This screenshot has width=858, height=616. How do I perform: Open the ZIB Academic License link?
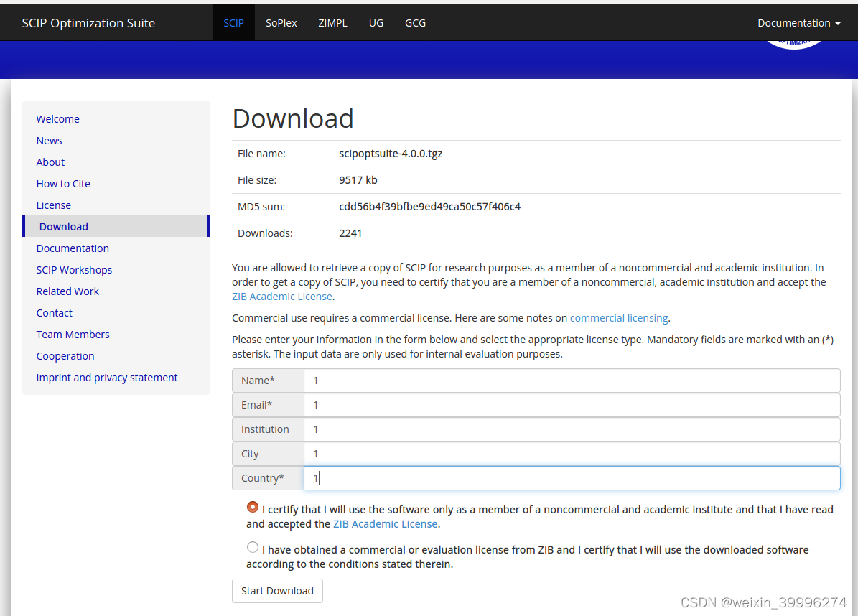pyautogui.click(x=281, y=296)
